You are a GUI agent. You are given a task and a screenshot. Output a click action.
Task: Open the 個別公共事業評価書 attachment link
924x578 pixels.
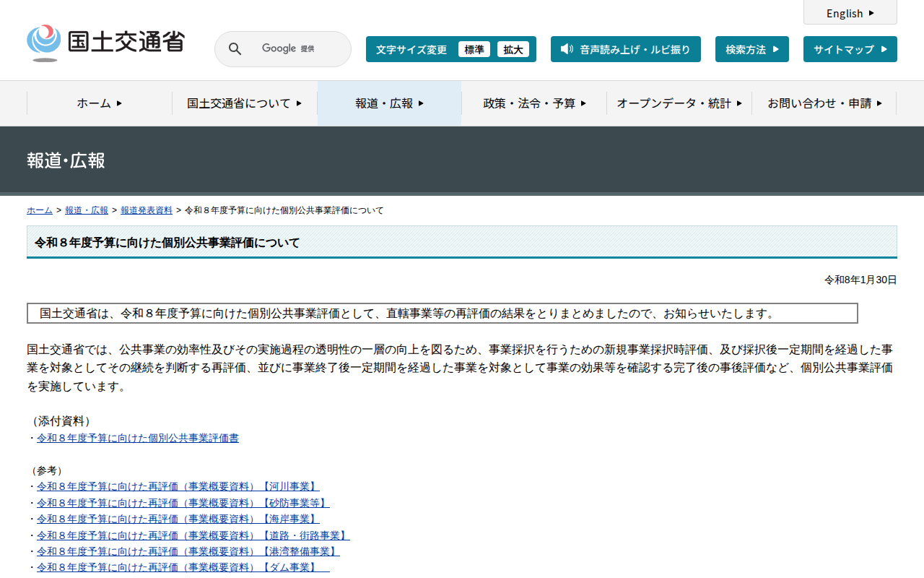[138, 438]
